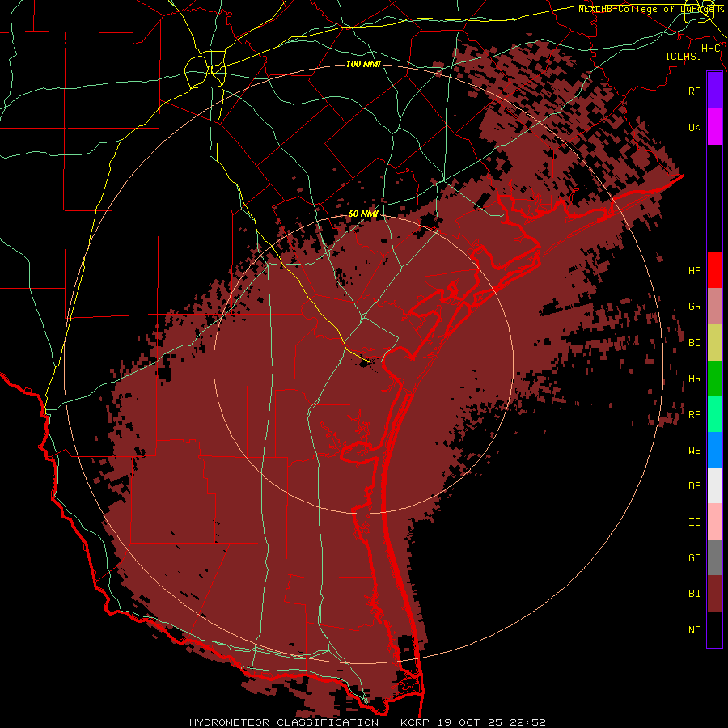Image resolution: width=728 pixels, height=728 pixels.
Task: Click the HHC product label
Action: (x=711, y=49)
